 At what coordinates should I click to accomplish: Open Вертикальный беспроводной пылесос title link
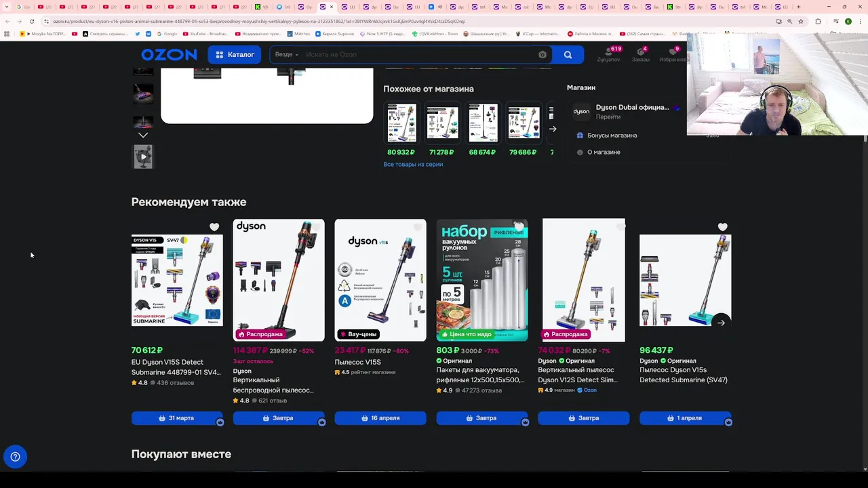[x=273, y=385]
